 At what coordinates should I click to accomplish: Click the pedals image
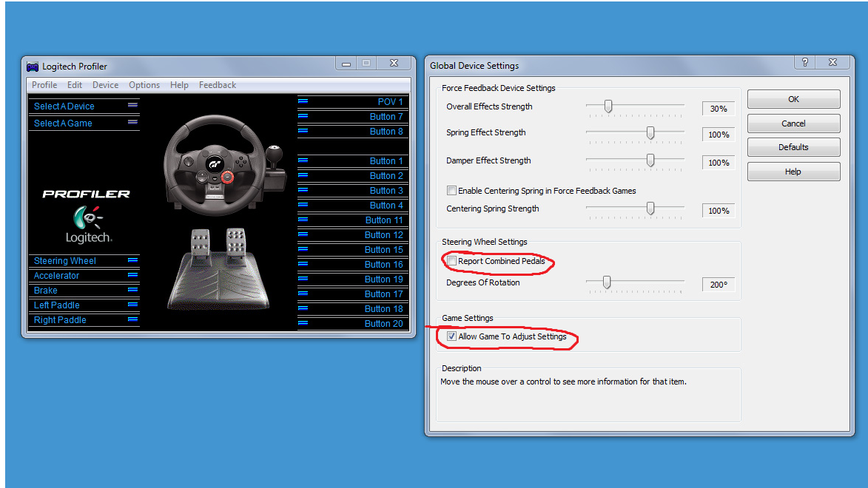[x=218, y=269]
